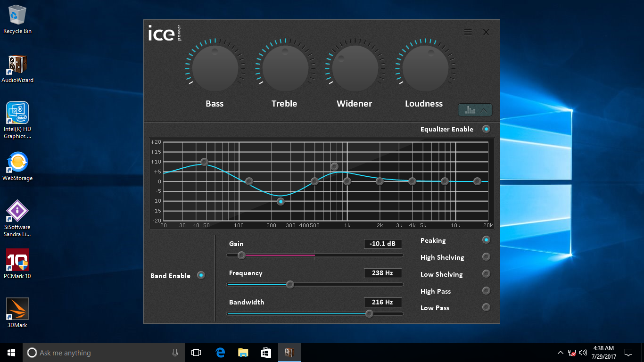Image resolution: width=644 pixels, height=362 pixels.
Task: Select Low Shelving filter type
Action: (486, 274)
